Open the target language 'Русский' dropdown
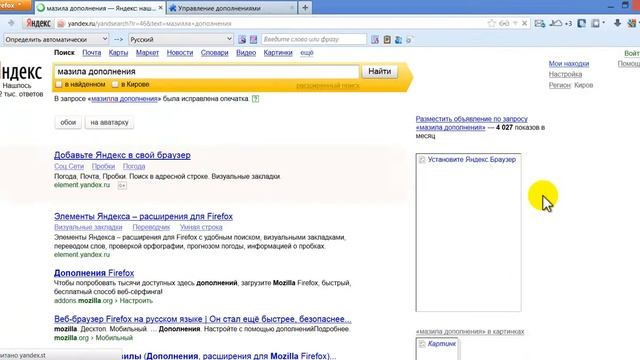Screen dimensions: 640x360 click(181, 39)
